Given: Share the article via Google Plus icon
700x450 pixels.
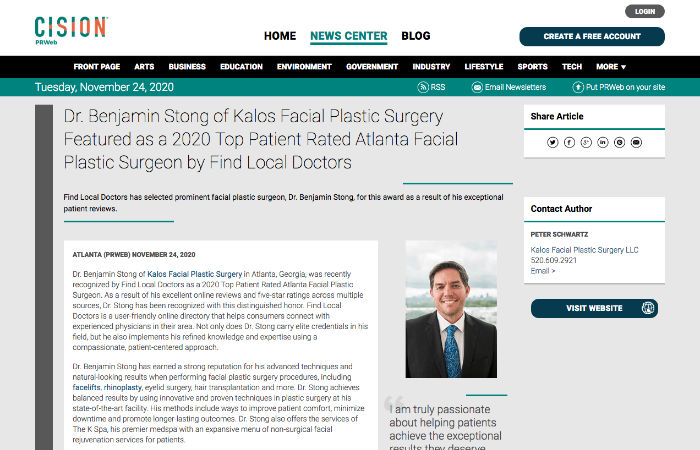Looking at the screenshot, I should click(586, 142).
